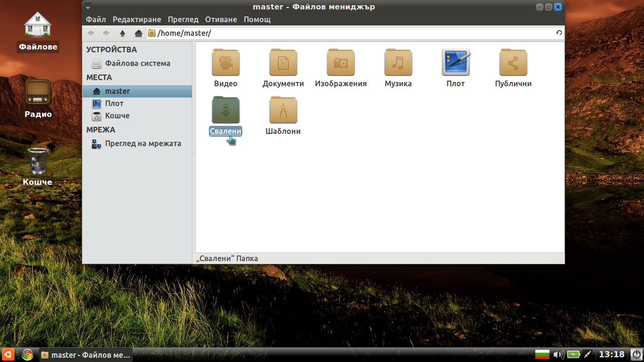This screenshot has height=362, width=644.
Task: Click the МЕСТА sidebar heading
Action: point(99,77)
